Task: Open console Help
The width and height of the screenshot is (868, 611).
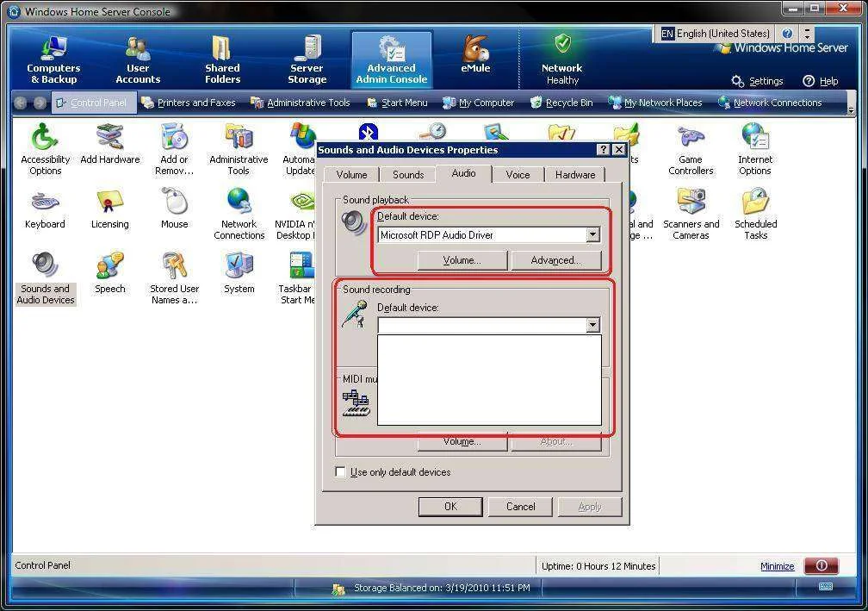Action: [821, 81]
